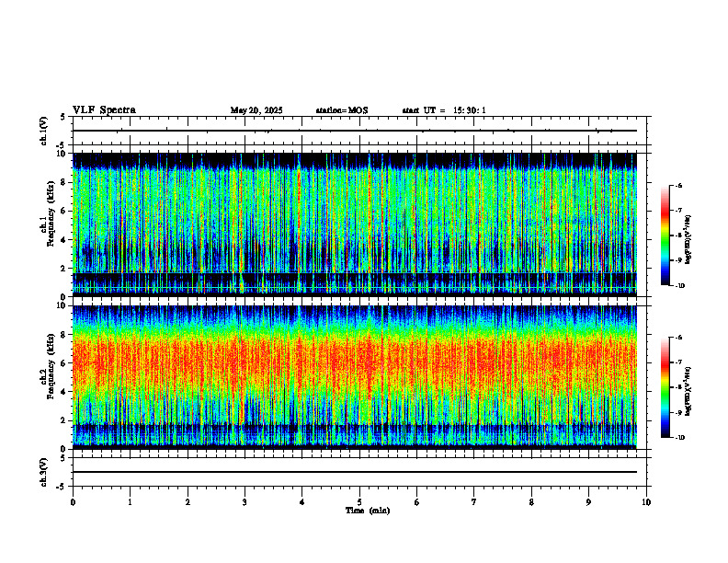The image size is (728, 563).
Task: Click the Time axis tick label "10"
Action: coord(646,502)
